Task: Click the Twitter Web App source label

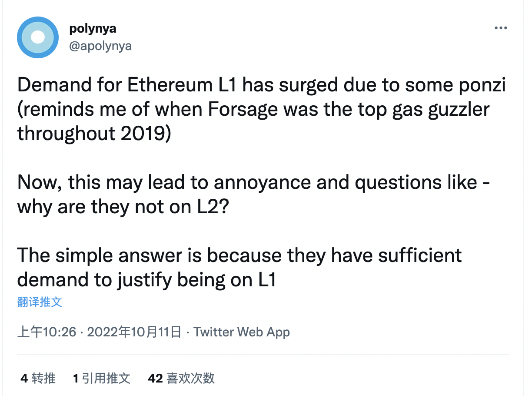Action: coord(242,332)
